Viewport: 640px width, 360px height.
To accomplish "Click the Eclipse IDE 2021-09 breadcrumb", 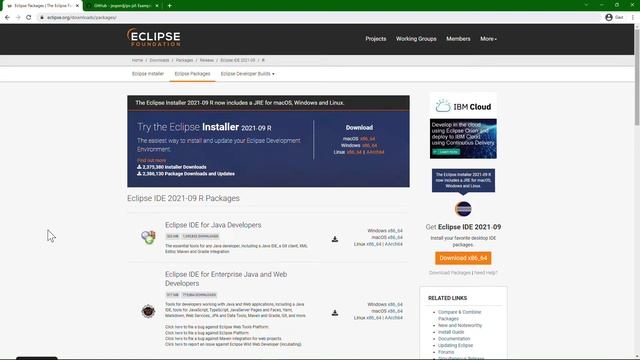I will coord(238,60).
